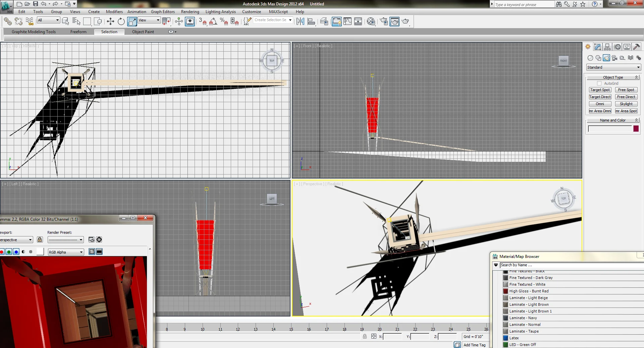Image resolution: width=644 pixels, height=348 pixels.
Task: Click the Render Production teapot icon
Action: point(406,21)
